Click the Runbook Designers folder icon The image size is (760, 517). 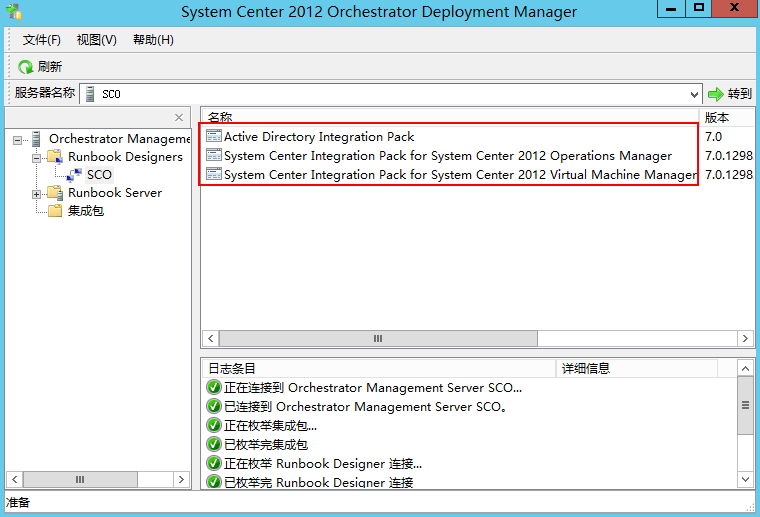click(55, 157)
